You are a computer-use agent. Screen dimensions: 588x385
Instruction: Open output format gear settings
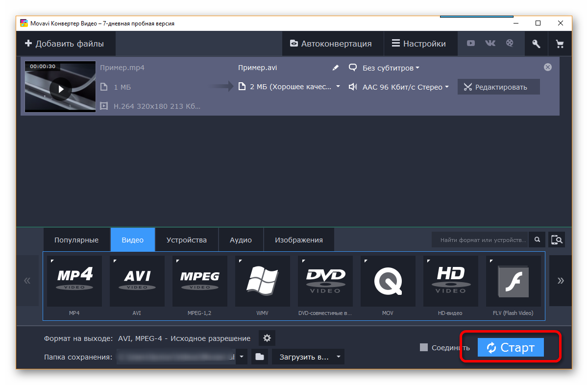267,338
